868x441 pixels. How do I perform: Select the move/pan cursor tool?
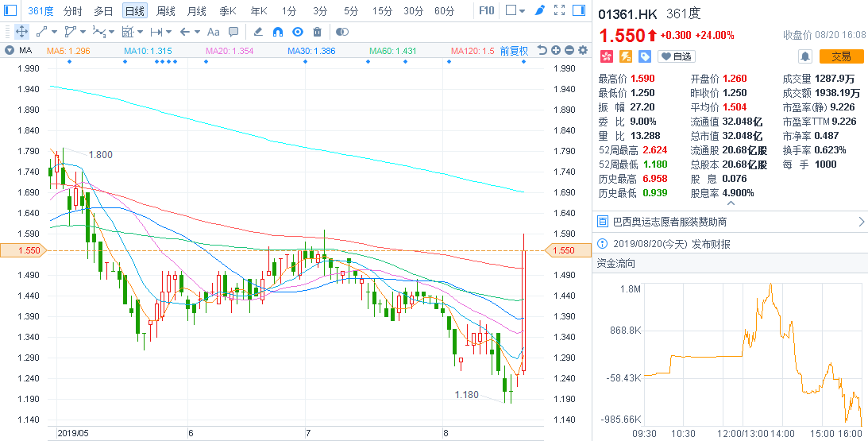point(21,32)
